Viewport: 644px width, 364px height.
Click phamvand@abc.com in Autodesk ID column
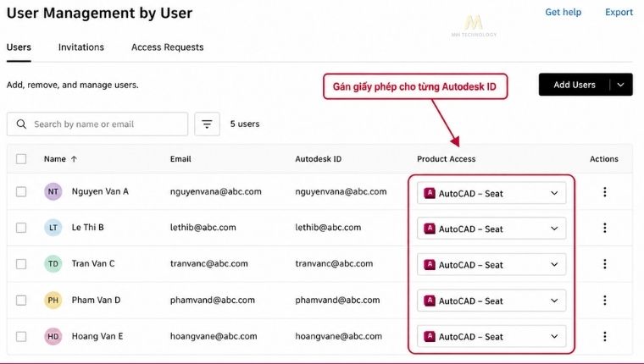(x=337, y=300)
